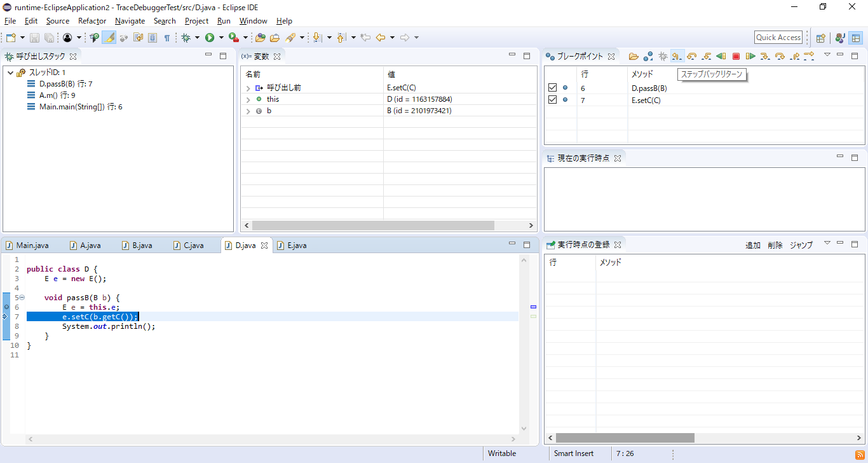Click the 削除 (delete) button
The height and width of the screenshot is (463, 868).
[x=775, y=245]
